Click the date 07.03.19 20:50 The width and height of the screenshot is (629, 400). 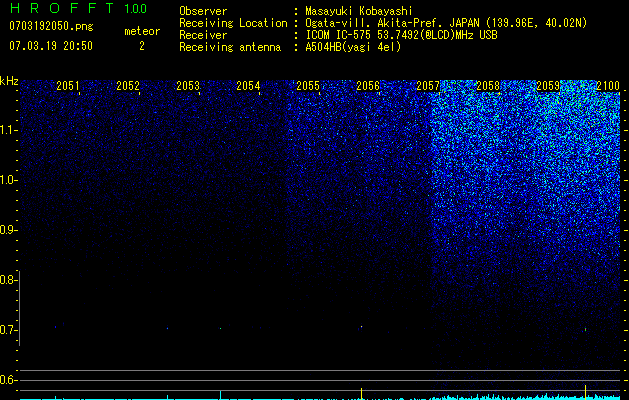51,46
